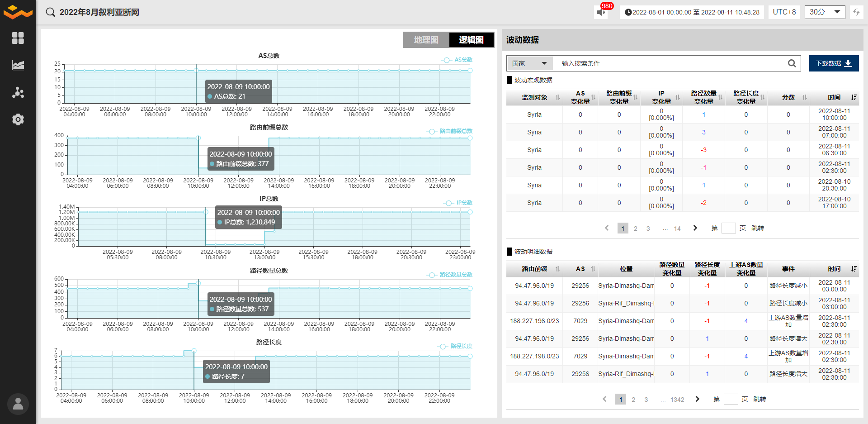
Task: Toggle the 路由前缀总数 legend series
Action: tap(449, 131)
